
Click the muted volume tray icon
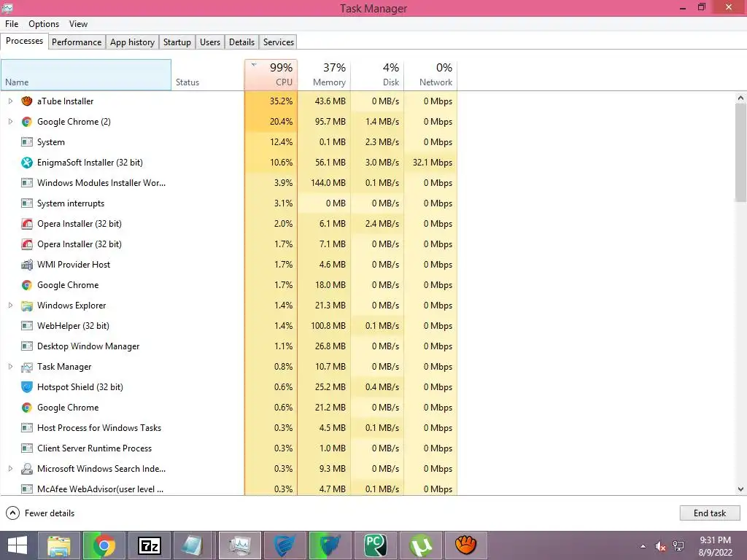click(x=660, y=546)
